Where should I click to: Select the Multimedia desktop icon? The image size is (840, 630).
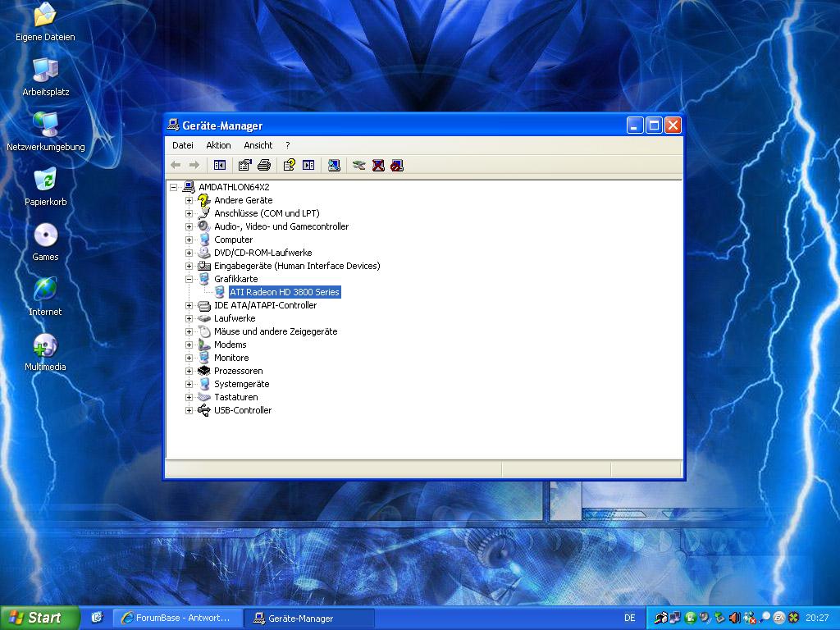tap(46, 353)
